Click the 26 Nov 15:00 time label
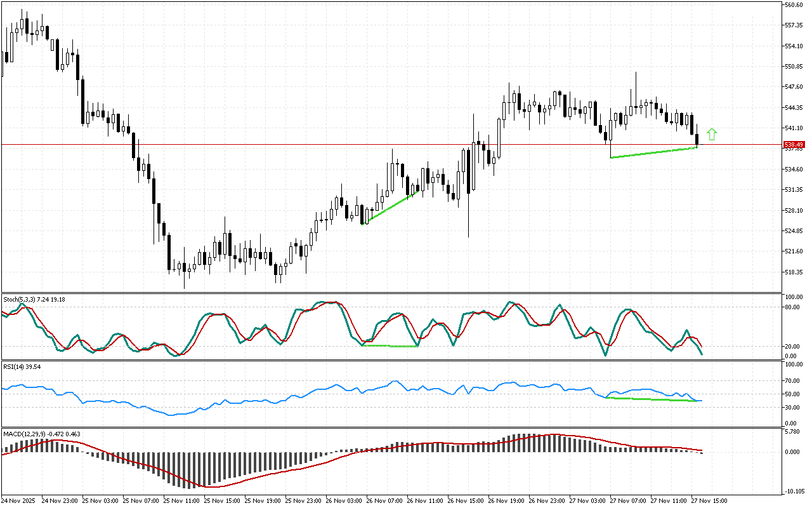The image size is (812, 508). click(x=466, y=500)
